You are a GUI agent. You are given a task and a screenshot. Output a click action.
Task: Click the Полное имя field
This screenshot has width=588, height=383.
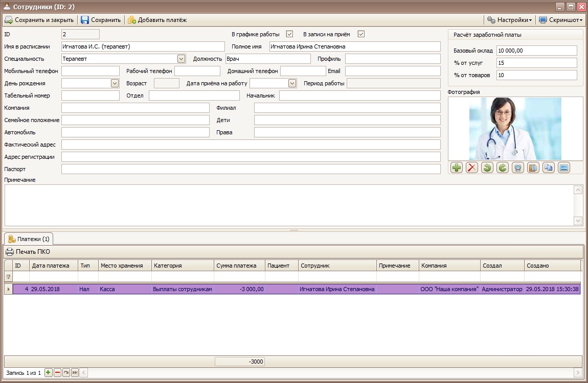355,46
